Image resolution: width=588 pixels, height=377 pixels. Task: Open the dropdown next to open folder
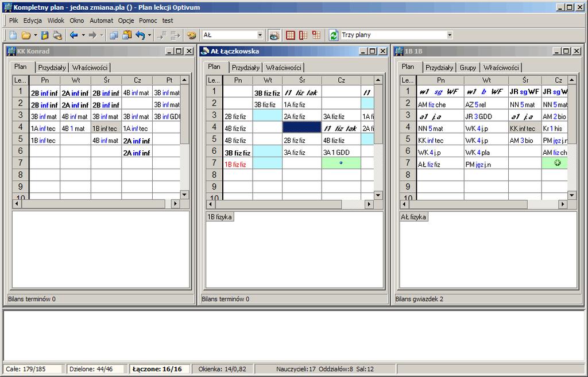click(x=35, y=35)
